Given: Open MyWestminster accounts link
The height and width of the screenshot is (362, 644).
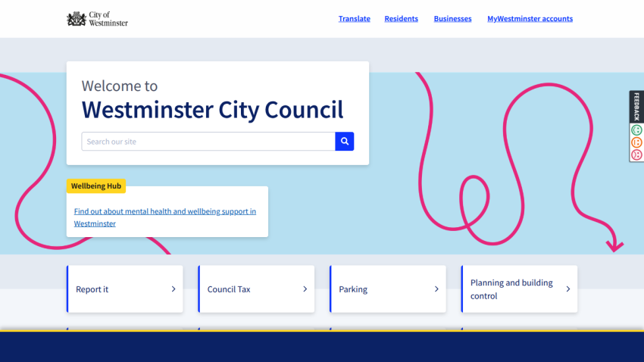Looking at the screenshot, I should point(530,18).
